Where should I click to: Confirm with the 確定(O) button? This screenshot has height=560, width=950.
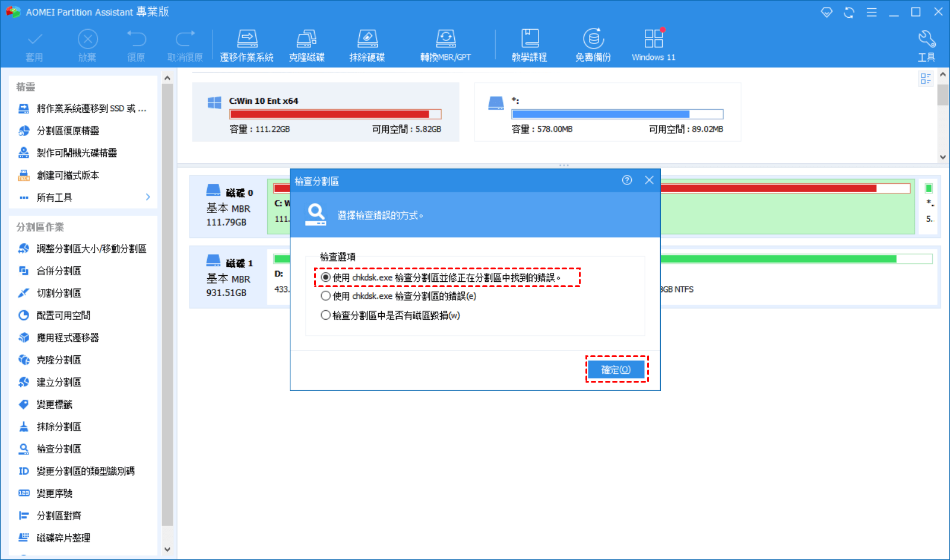click(x=616, y=370)
